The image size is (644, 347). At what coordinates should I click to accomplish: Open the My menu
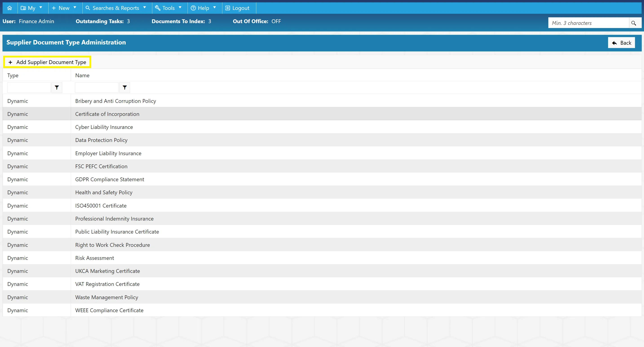[32, 8]
